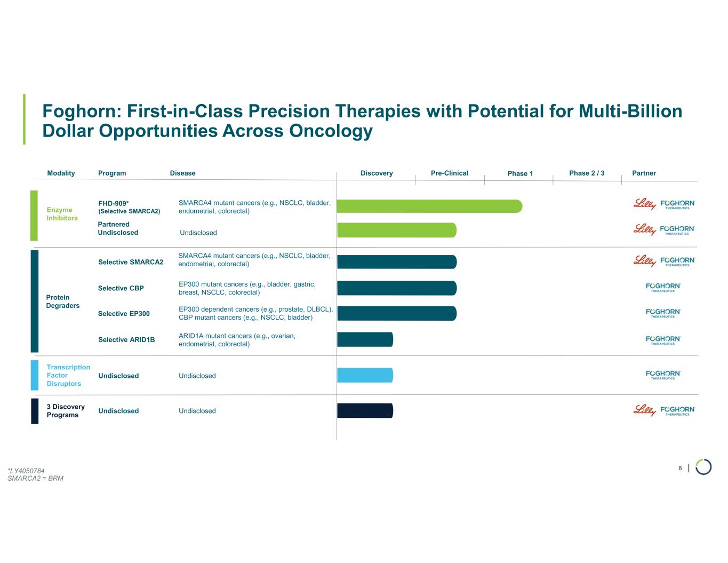Screen dimensions: 728x563
Task: Click the green Enzyme Inhibitors color block
Action: pos(34,216)
